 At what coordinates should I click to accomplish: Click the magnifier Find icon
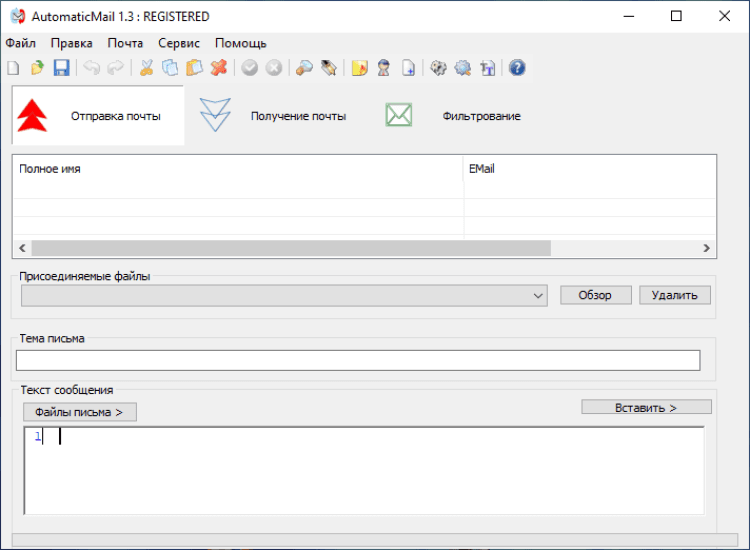pos(304,68)
